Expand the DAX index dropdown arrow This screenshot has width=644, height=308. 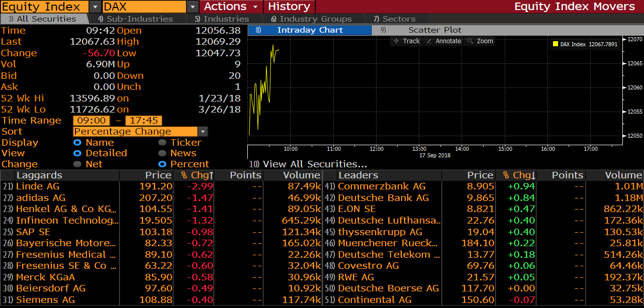[193, 7]
